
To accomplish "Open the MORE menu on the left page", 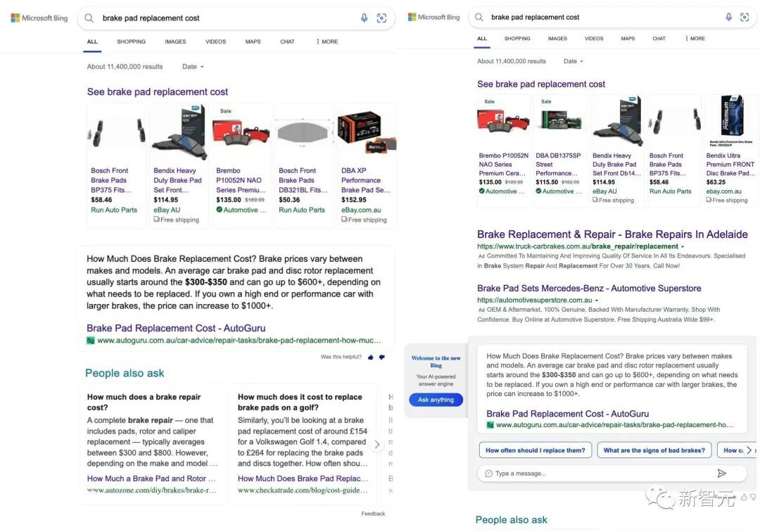I will 327,42.
